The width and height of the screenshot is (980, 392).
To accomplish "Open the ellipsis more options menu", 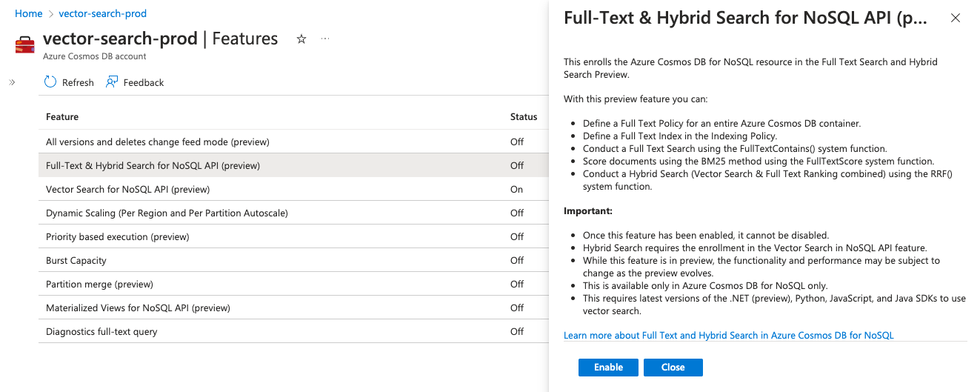I will [325, 39].
